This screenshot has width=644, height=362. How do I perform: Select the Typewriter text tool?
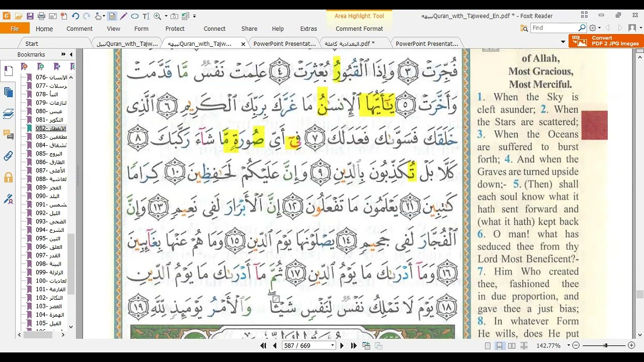click(x=146, y=16)
